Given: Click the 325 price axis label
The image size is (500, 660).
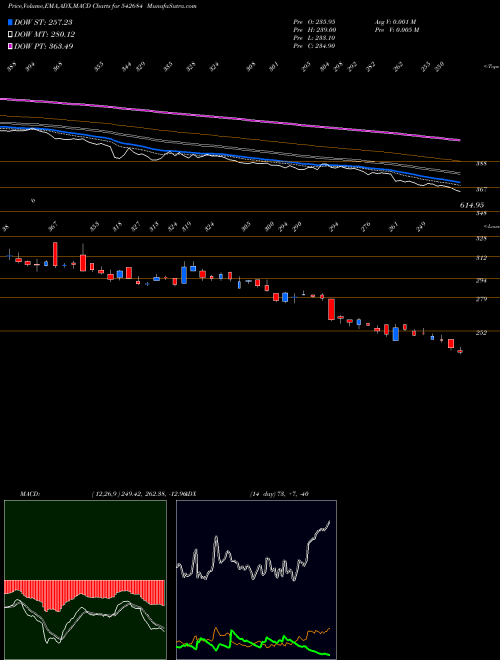Looking at the screenshot, I should click(x=481, y=239).
